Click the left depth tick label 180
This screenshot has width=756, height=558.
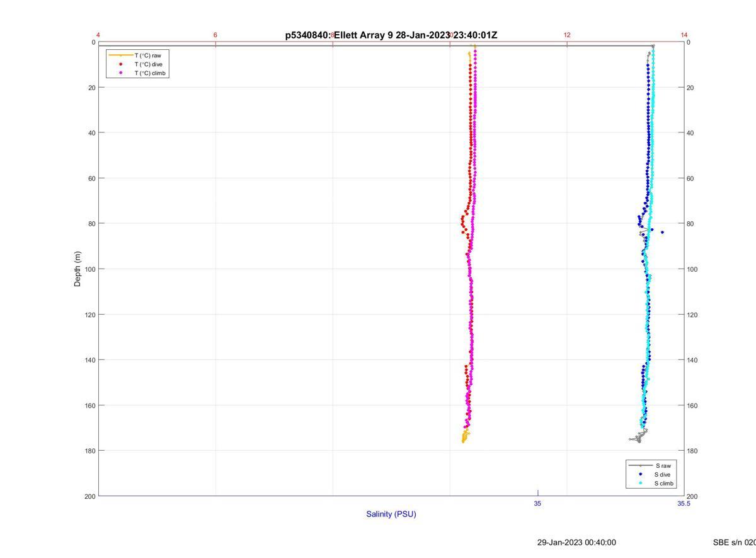(89, 451)
